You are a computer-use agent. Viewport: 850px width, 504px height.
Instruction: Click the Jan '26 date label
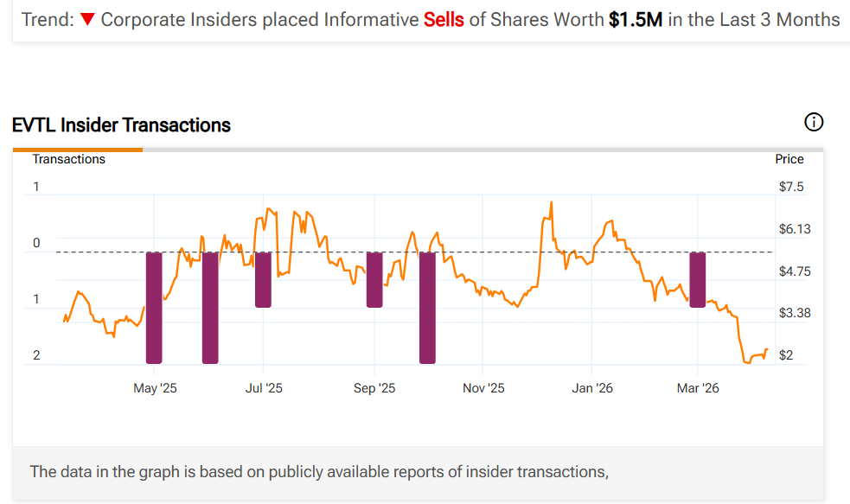(592, 388)
